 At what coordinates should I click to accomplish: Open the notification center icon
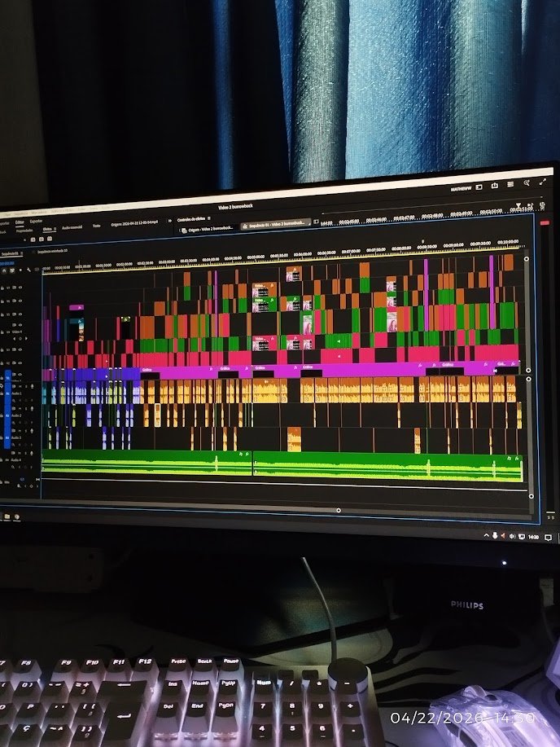pyautogui.click(x=548, y=537)
